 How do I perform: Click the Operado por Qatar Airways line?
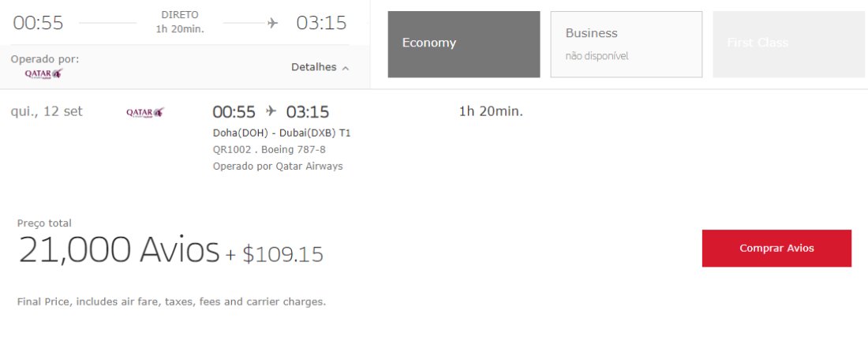pos(278,166)
